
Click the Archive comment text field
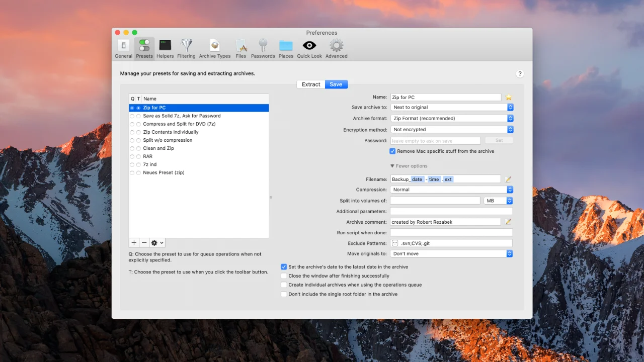point(446,222)
